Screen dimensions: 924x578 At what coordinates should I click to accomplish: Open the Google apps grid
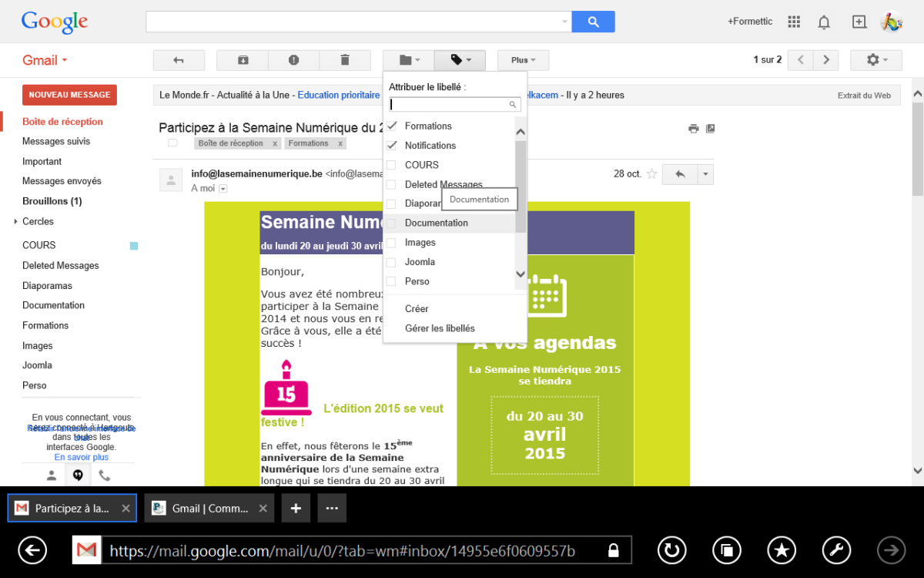[x=795, y=22]
